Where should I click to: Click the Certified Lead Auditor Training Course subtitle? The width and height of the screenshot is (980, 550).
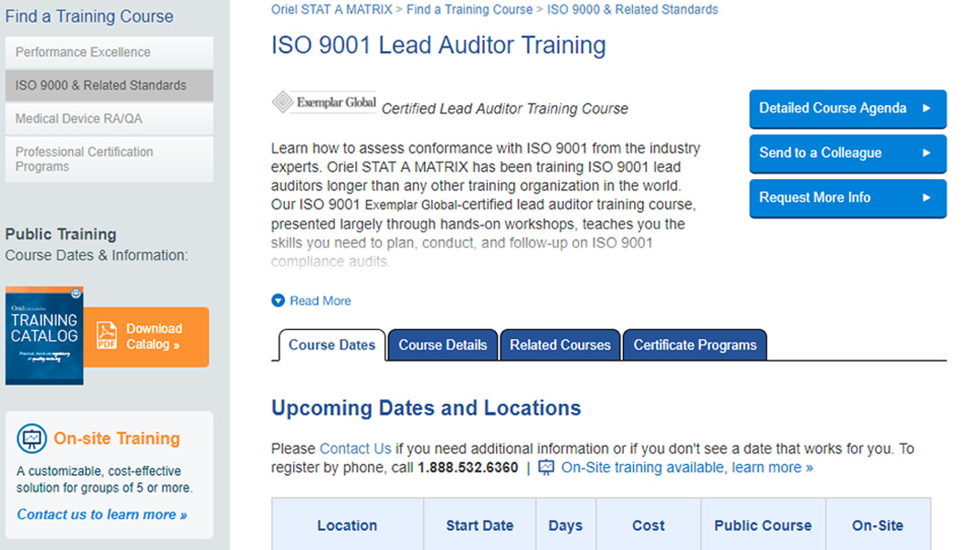(x=505, y=109)
